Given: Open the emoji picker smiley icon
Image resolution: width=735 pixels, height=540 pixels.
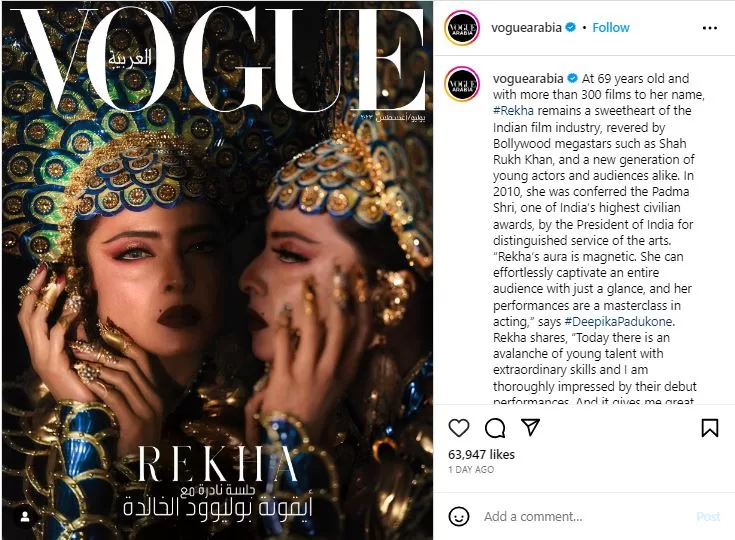Looking at the screenshot, I should point(458,516).
